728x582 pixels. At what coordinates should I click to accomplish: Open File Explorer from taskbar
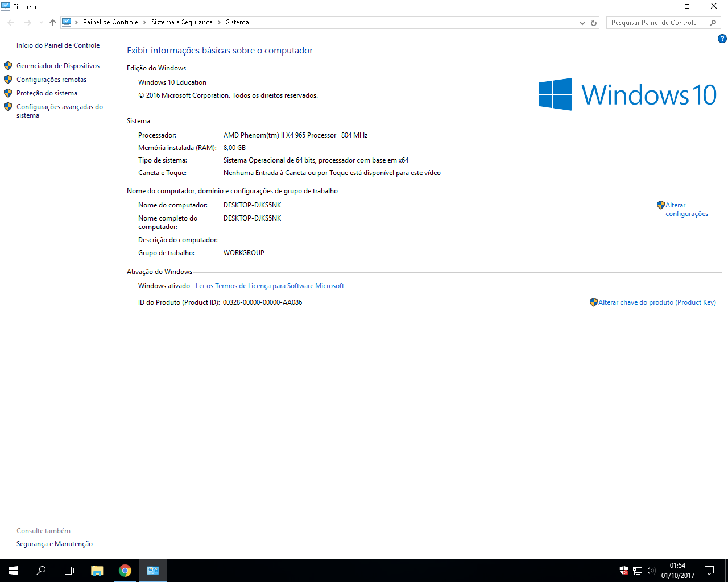pyautogui.click(x=97, y=571)
